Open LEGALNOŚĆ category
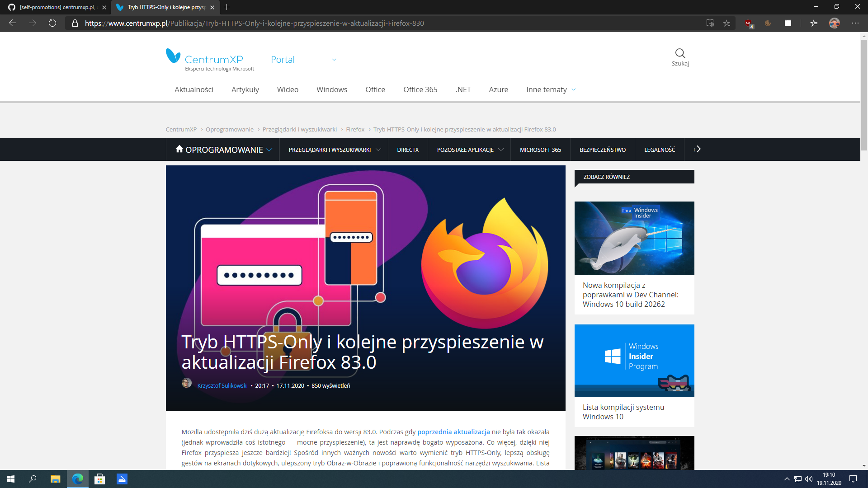This screenshot has height=488, width=868. click(x=660, y=150)
